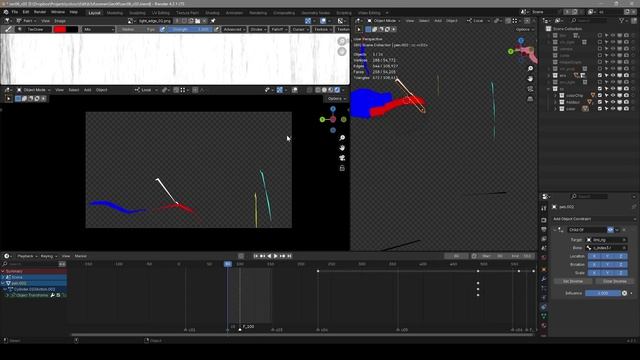Jump to the last frame in timeline
640x360 pixels.
289,256
